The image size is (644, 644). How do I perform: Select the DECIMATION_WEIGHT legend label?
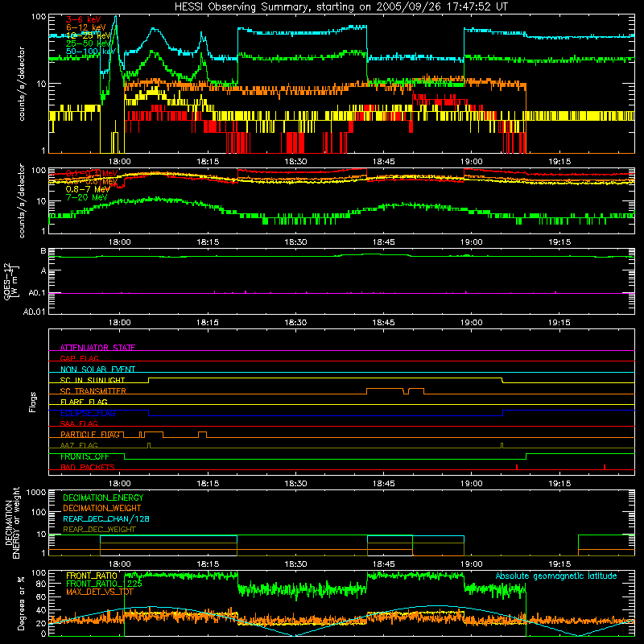tap(102, 508)
